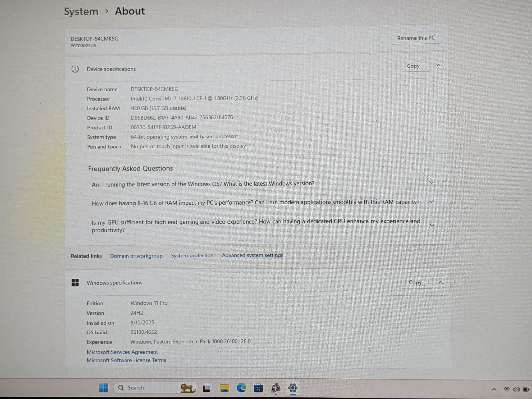Click the taskbar Search box

(146, 388)
